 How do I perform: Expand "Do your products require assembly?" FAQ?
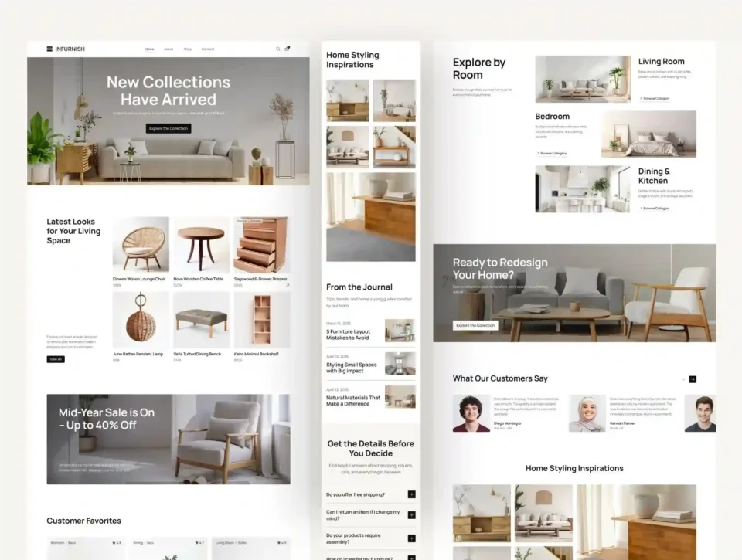(411, 538)
